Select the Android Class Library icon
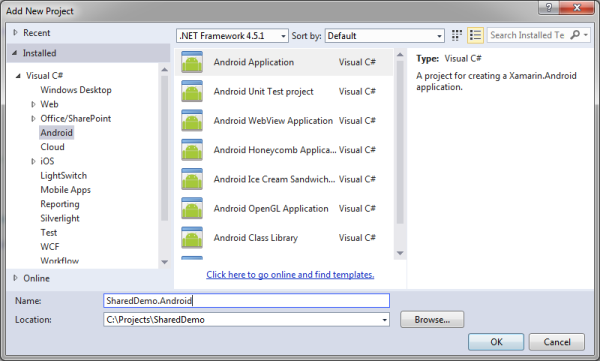 [x=192, y=237]
